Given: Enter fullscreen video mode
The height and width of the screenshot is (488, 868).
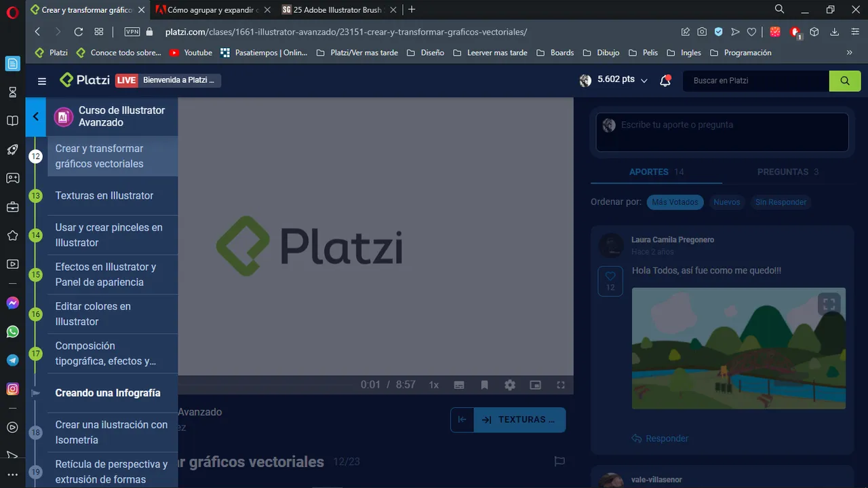Looking at the screenshot, I should point(561,385).
